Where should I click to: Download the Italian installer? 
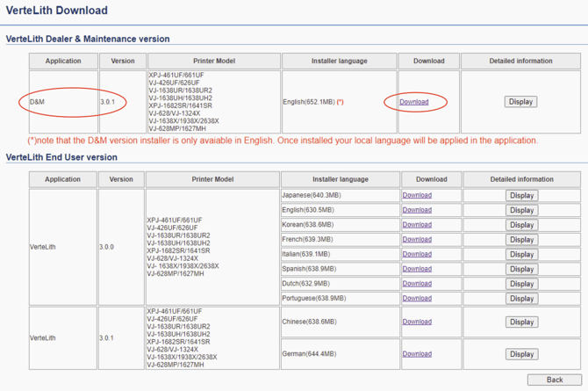[417, 254]
